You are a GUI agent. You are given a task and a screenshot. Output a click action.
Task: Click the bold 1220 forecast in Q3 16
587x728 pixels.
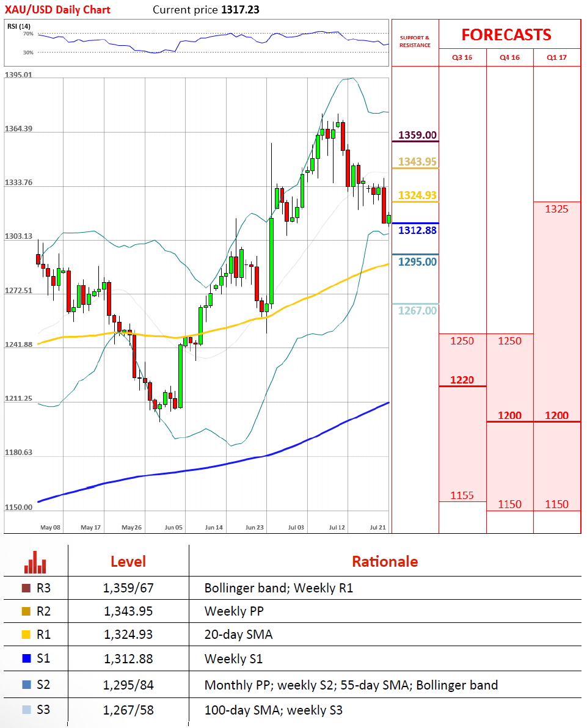pyautogui.click(x=462, y=380)
